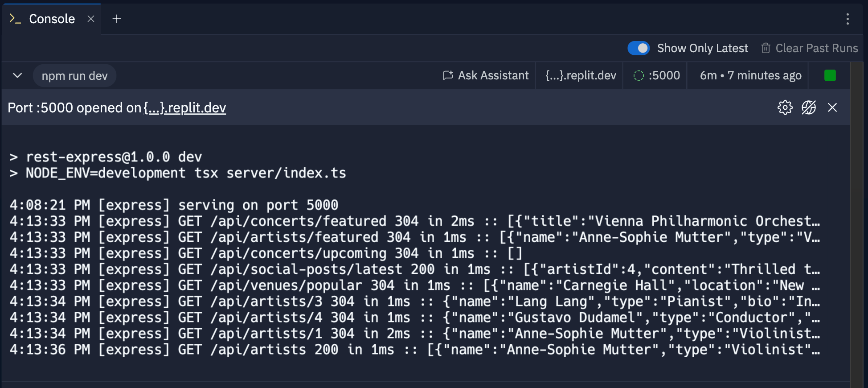
Task: Click the crossed-out circle icon in the port banner
Action: tap(809, 107)
